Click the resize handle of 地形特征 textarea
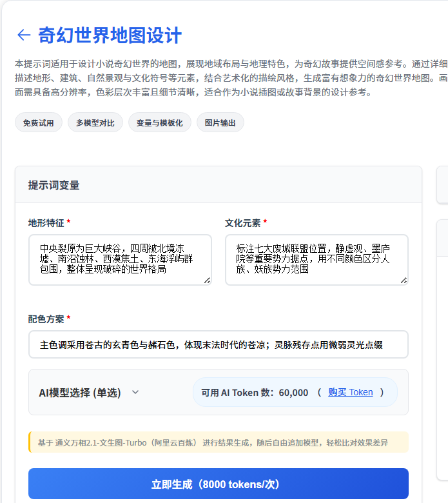The width and height of the screenshot is (448, 503). click(x=207, y=280)
